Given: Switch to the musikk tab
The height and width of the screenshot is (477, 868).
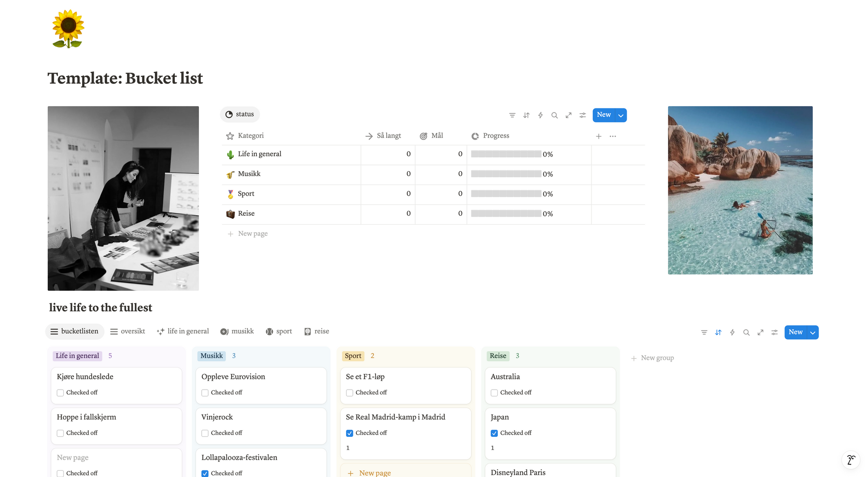Looking at the screenshot, I should coord(237,331).
